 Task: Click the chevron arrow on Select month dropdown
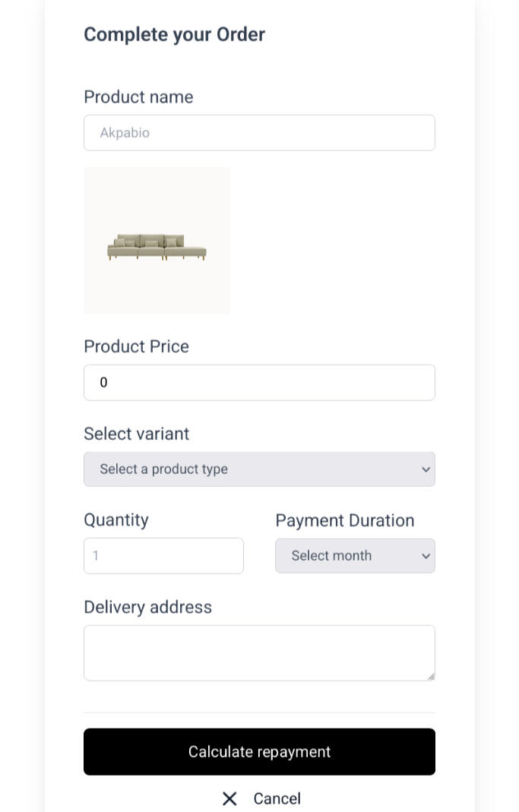pyautogui.click(x=426, y=556)
